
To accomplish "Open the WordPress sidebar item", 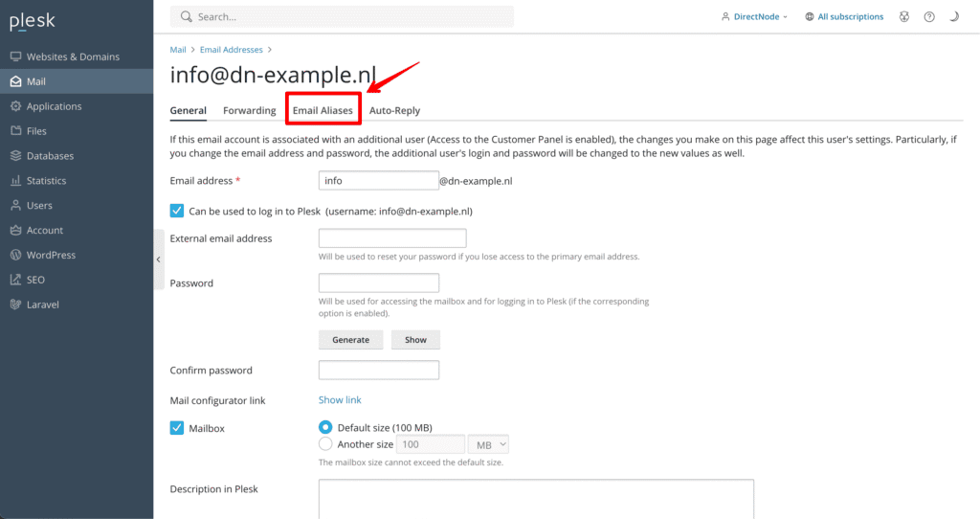I will pos(51,256).
